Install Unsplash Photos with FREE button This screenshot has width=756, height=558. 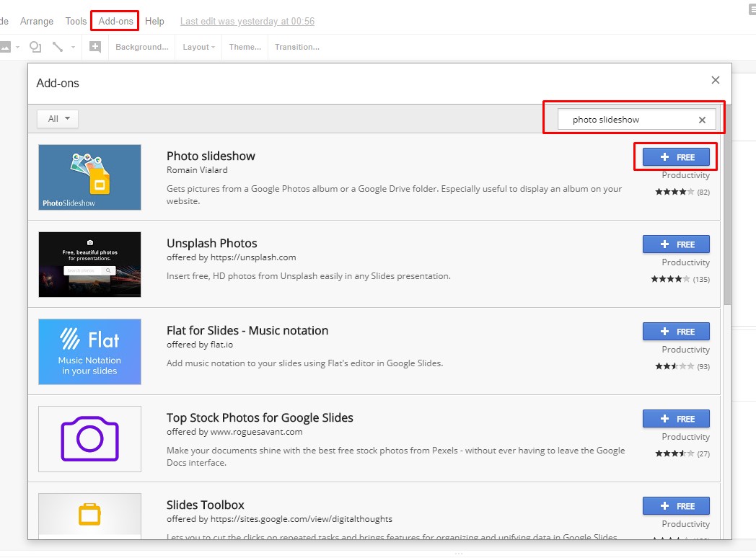point(676,244)
